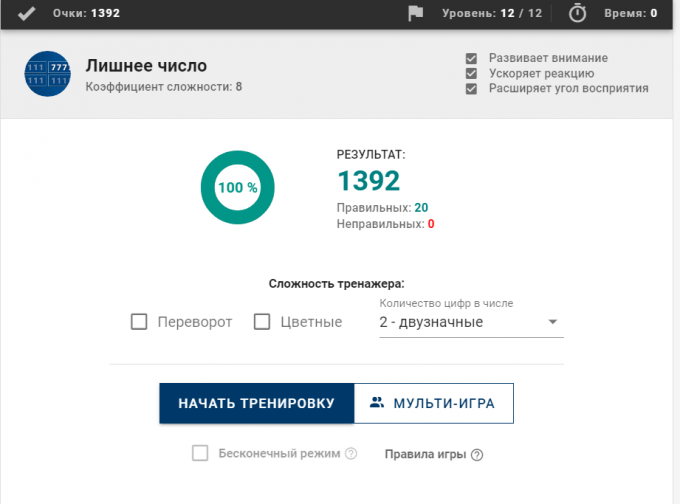Click the Лишнее число title

147,66
